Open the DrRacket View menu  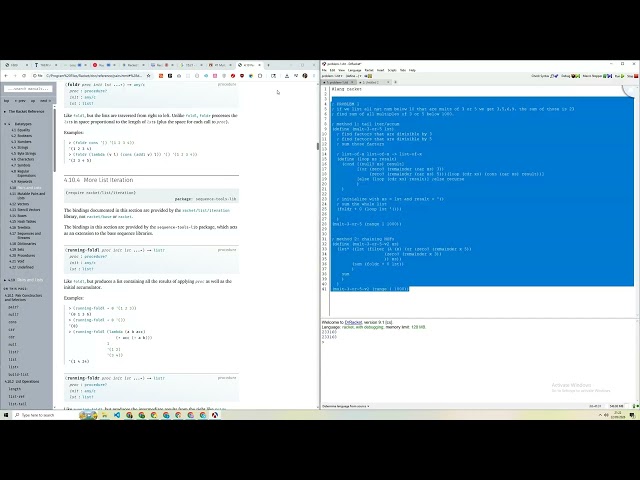[341, 70]
